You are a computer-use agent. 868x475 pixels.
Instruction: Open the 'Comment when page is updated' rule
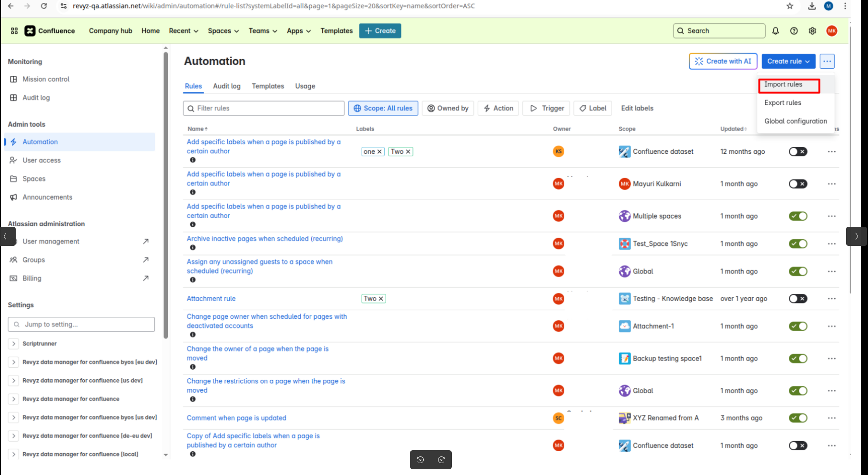click(x=236, y=418)
